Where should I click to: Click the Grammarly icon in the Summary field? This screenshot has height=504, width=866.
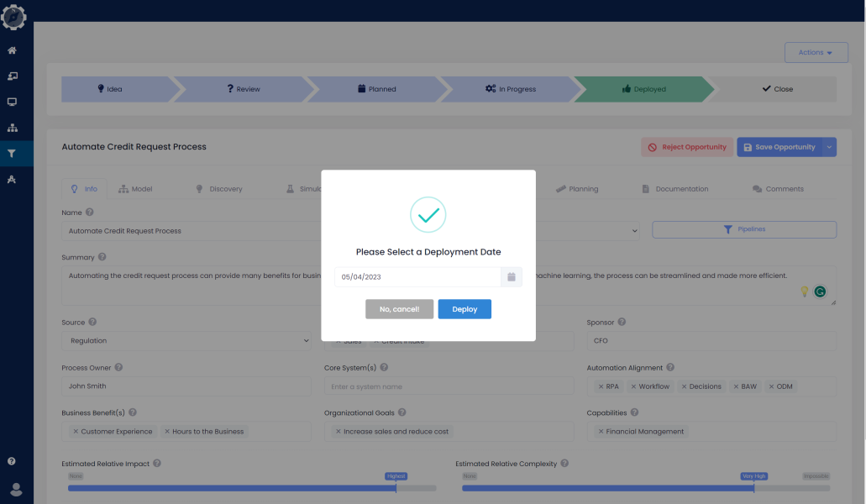pos(821,291)
